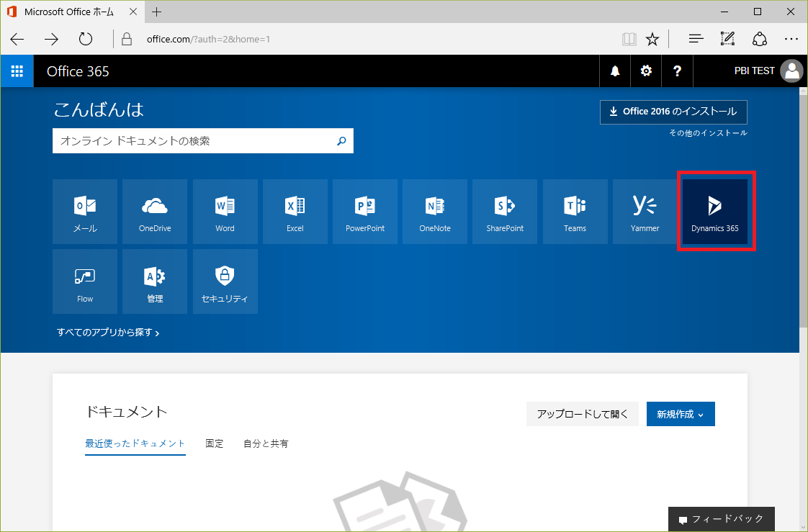Screen dimensions: 808x532
Task: Show notifications with the bell icon
Action: [615, 71]
